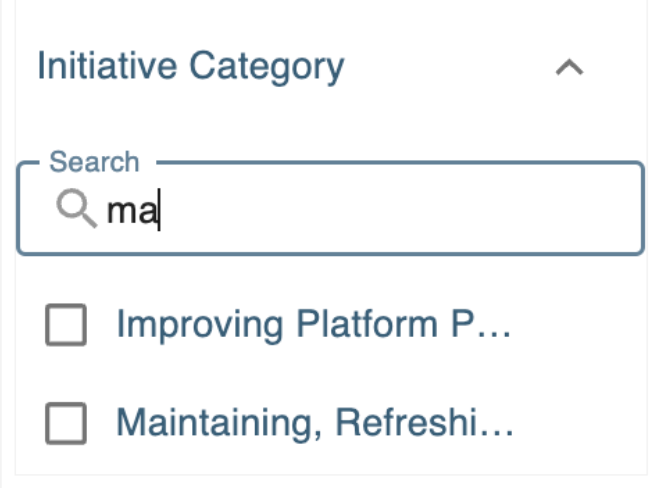Screen dimensions: 658x488
Task: Collapse the Initiative Category section chevron
Action: coord(569,68)
